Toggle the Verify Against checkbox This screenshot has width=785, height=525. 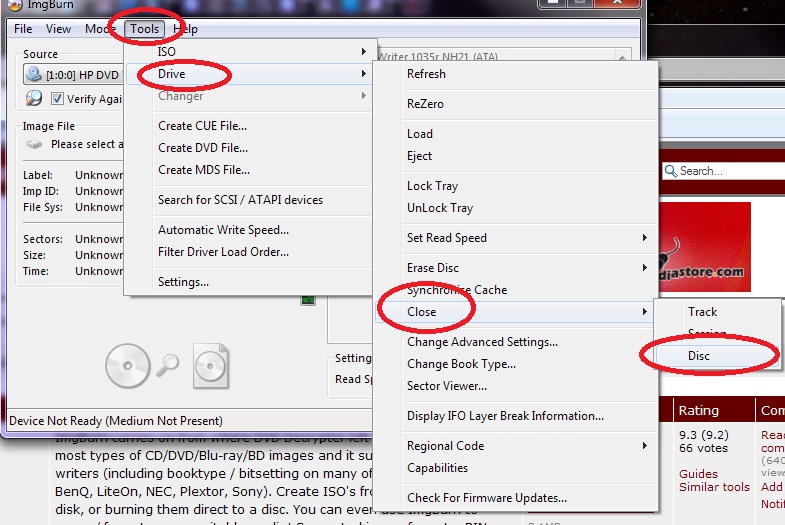pos(57,99)
